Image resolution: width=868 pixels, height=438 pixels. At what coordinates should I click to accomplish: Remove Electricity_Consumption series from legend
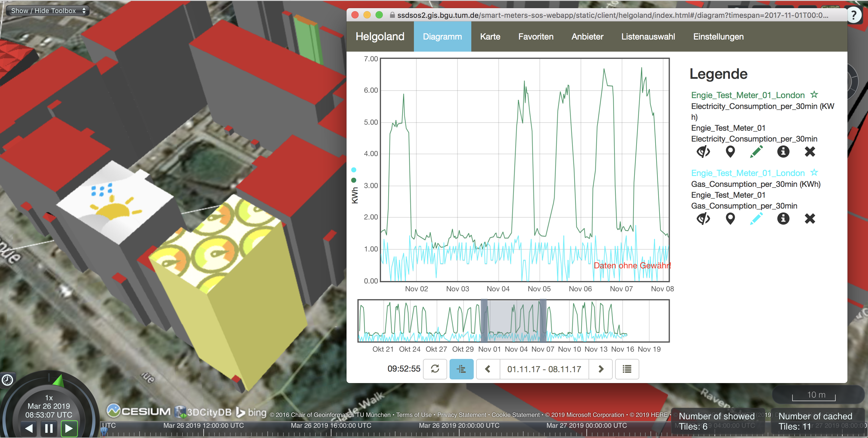pos(810,152)
